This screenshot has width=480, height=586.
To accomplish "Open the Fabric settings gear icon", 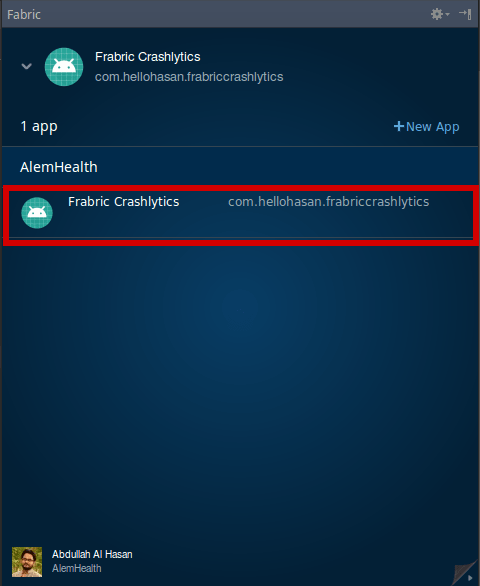I will point(437,14).
